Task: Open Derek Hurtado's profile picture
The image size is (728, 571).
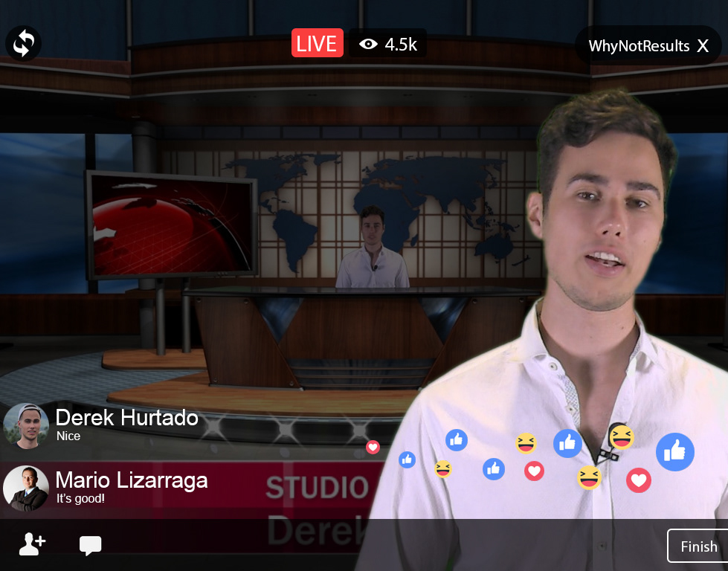Action: pos(26,426)
